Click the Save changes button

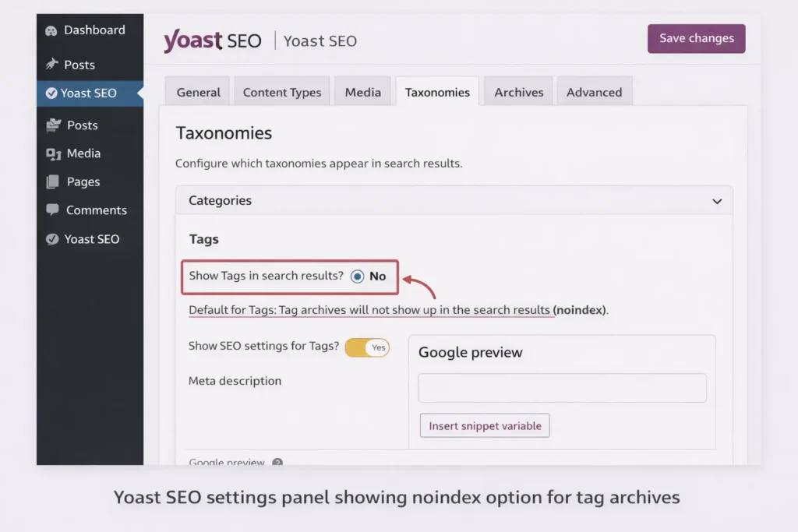(x=696, y=38)
